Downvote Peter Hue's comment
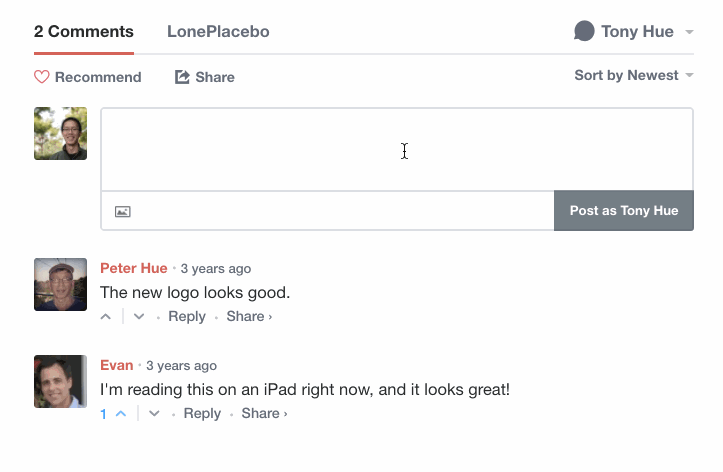Screen dimensions: 723x472 [139, 317]
